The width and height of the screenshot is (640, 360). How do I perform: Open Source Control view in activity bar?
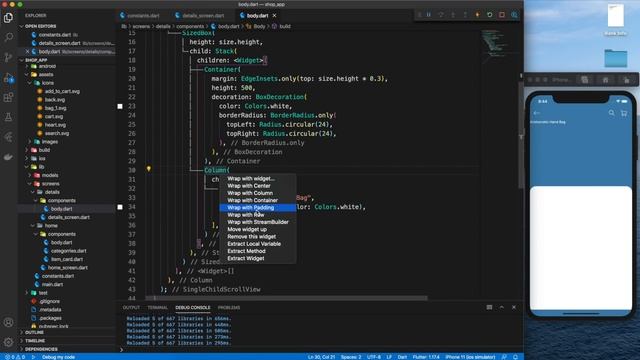8,57
